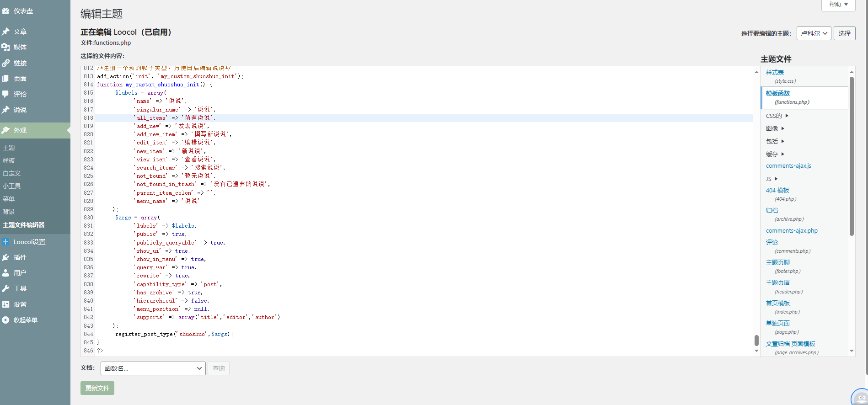Click the theme files list scrollbar
This screenshot has width=868, height=405.
pyautogui.click(x=852, y=156)
